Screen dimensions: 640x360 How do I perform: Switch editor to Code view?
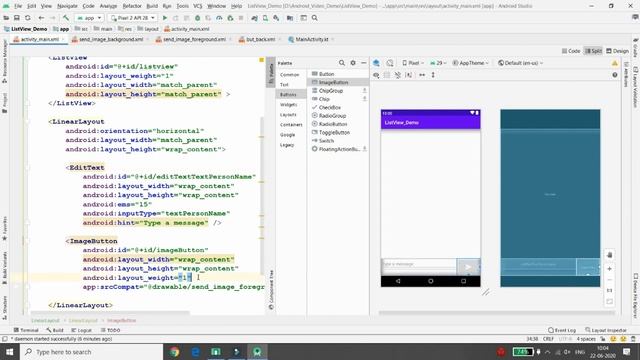(571, 51)
